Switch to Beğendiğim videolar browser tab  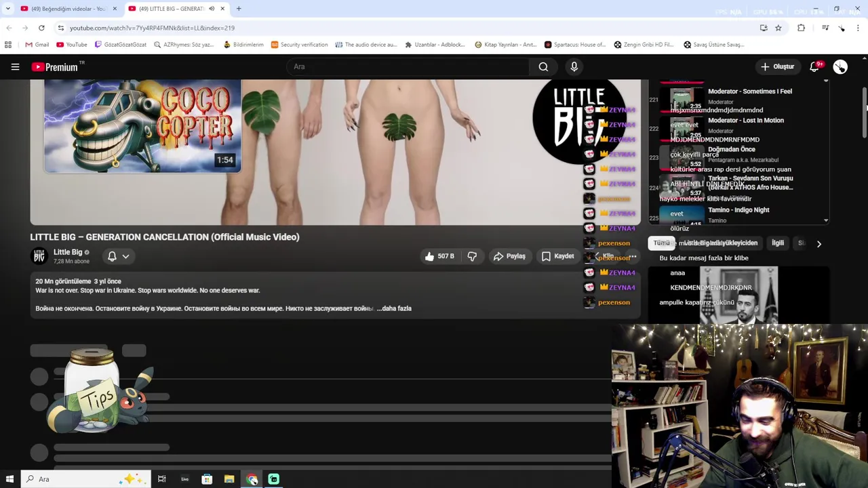click(x=67, y=9)
